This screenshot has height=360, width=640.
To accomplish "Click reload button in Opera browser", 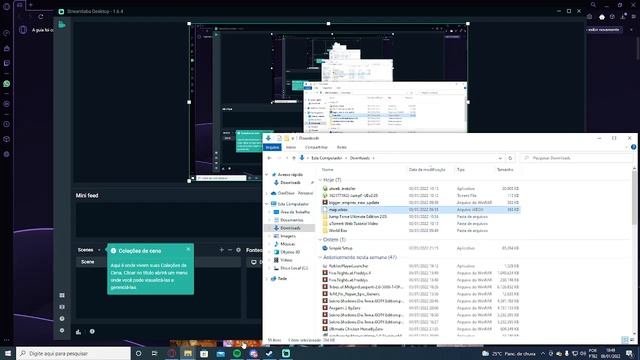I will click(41, 17).
